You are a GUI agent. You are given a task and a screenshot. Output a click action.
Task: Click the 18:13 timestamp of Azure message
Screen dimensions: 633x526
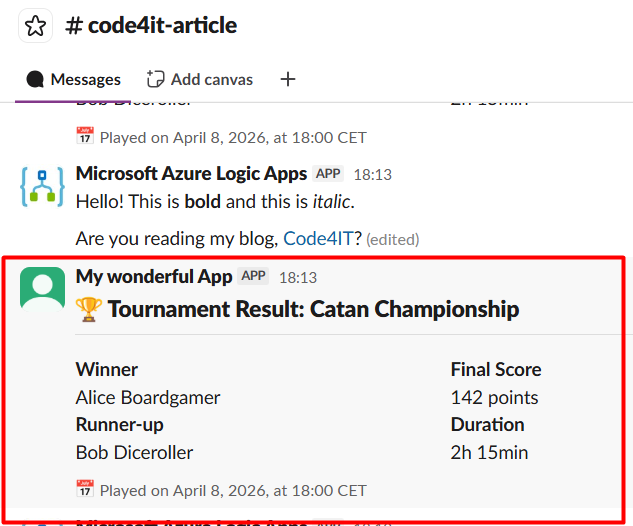tap(372, 174)
